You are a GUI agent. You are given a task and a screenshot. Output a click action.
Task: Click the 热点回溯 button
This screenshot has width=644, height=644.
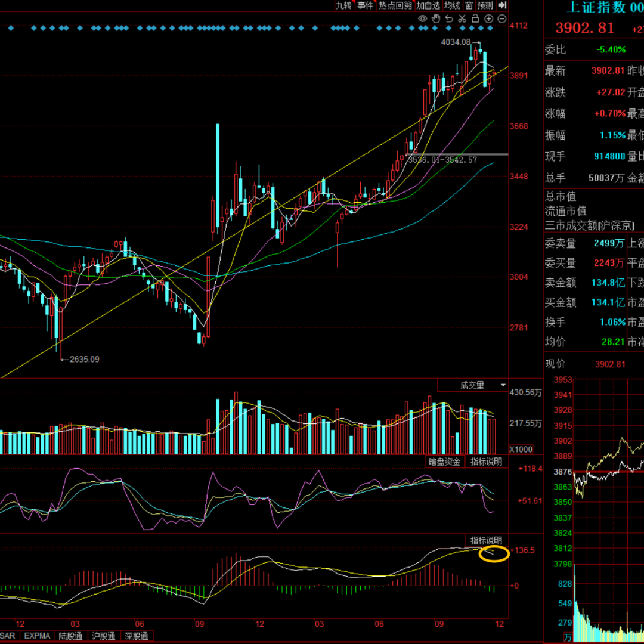(x=395, y=5)
